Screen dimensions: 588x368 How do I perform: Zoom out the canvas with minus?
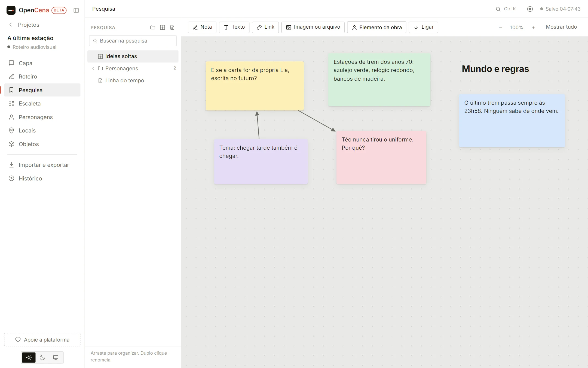500,28
